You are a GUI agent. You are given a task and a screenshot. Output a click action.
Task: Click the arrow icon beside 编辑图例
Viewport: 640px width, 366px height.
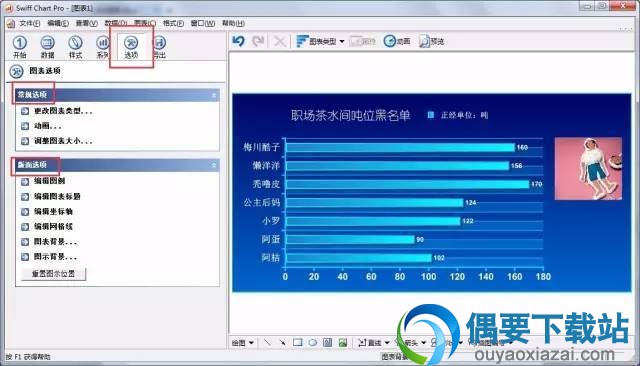25,181
